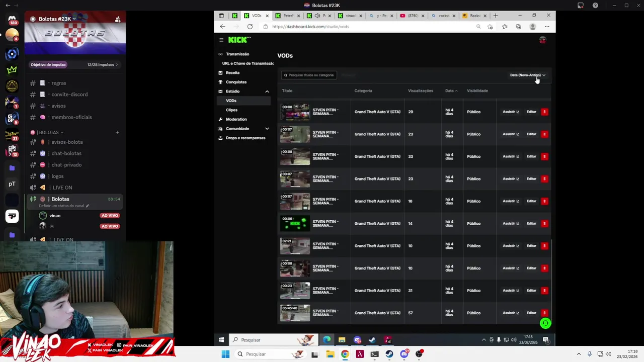Expand 12/28 Impulsos boost details
The height and width of the screenshot is (362, 644).
(103, 64)
